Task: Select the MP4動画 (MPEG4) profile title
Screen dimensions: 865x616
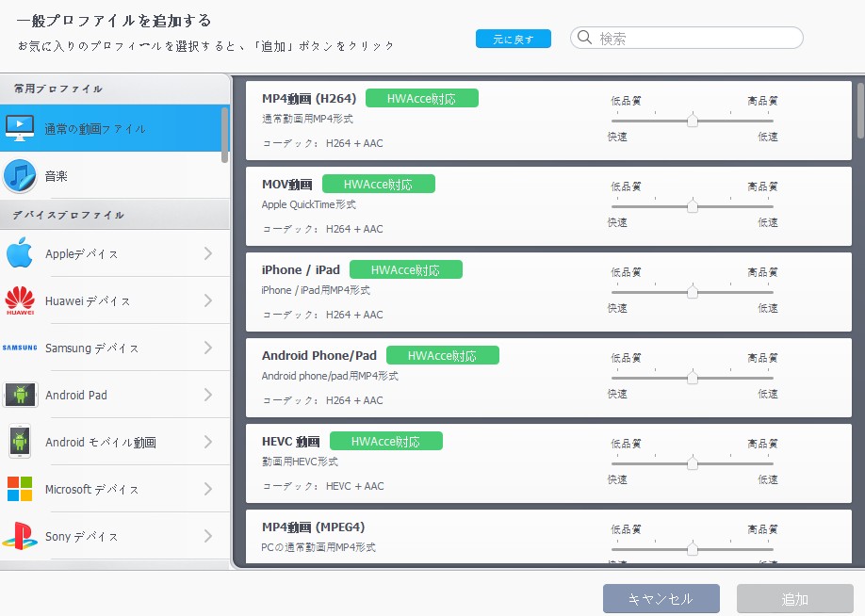Action: (314, 527)
